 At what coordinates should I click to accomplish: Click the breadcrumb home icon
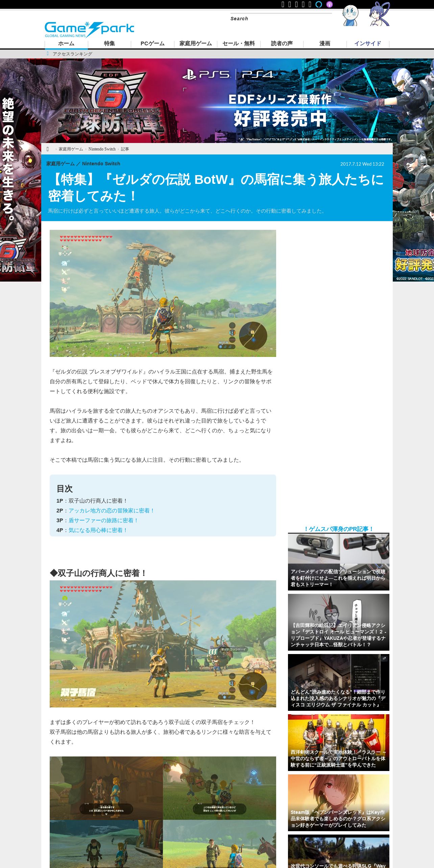(48, 149)
